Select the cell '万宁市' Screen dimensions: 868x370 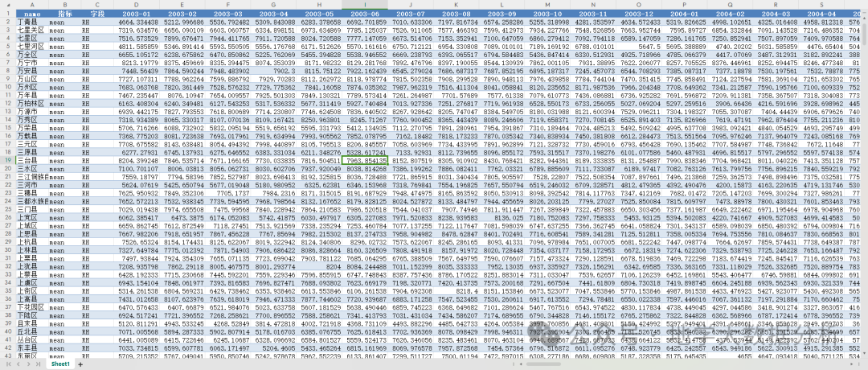pos(31,62)
